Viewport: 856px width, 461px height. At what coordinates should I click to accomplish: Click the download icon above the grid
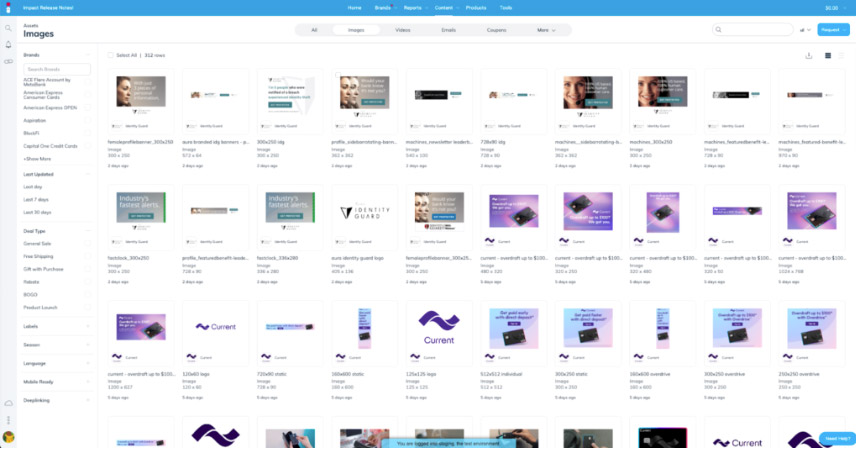(x=809, y=55)
